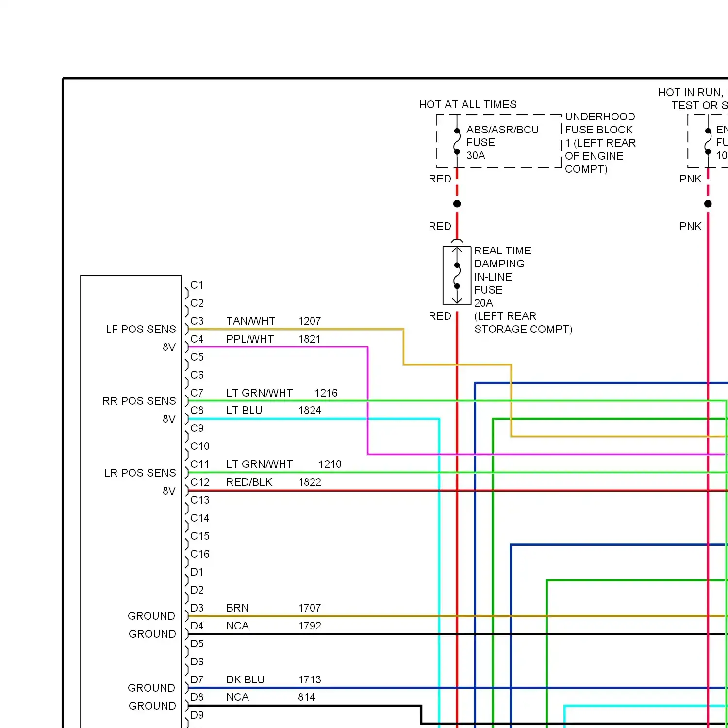Select connector pin label 'C13'
Viewport: 728px width, 728px height.
pos(200,500)
